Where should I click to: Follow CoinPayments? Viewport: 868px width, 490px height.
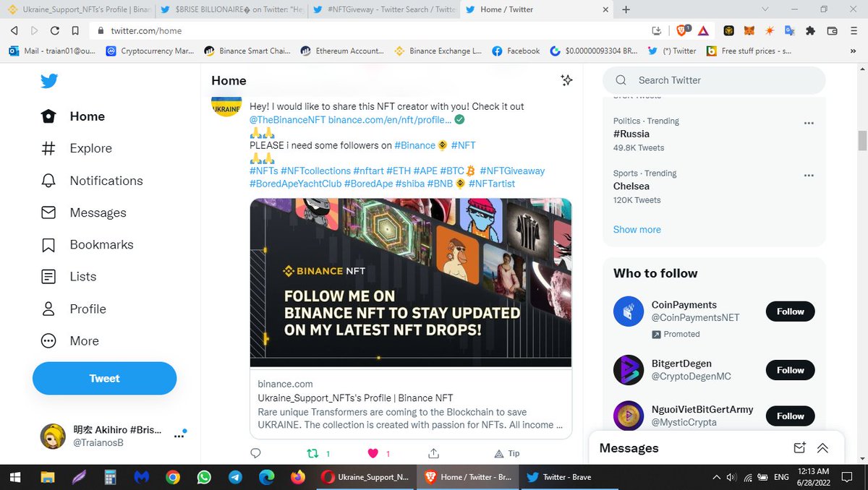(x=790, y=311)
